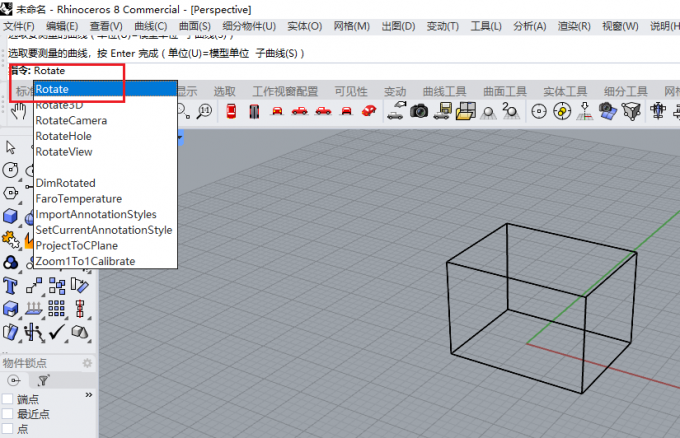Choose RotateView from autocomplete list
Screen dimensions: 680x438
coord(105,151)
